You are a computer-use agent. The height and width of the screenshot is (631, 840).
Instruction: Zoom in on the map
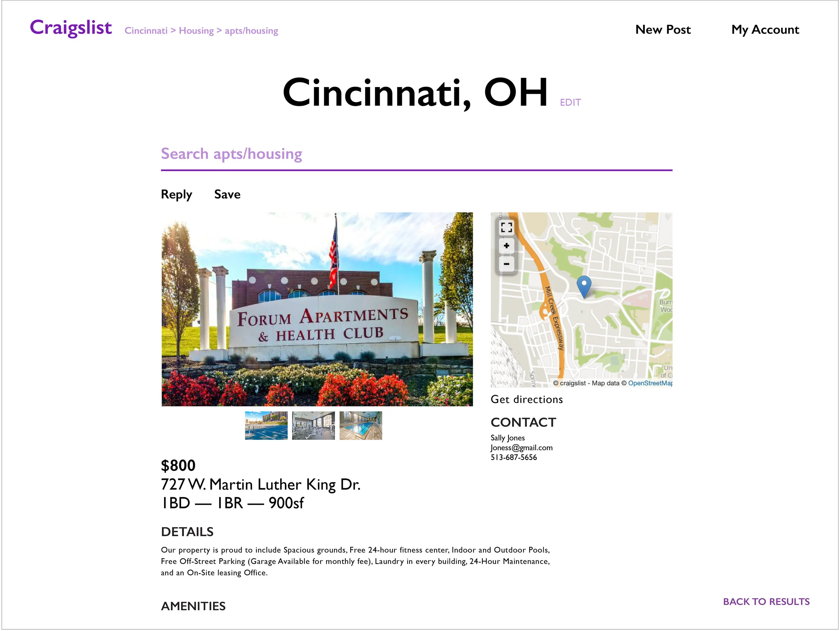[x=506, y=246]
